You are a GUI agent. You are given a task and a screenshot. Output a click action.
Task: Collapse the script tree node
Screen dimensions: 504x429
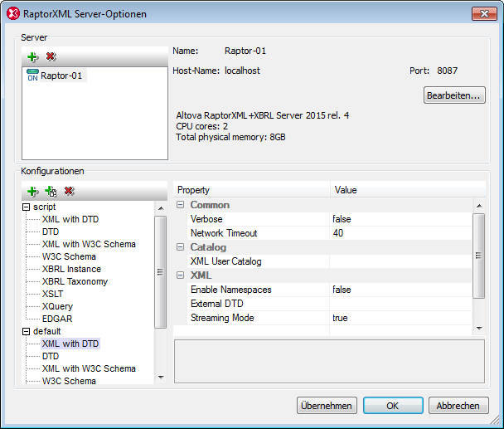pyautogui.click(x=26, y=207)
